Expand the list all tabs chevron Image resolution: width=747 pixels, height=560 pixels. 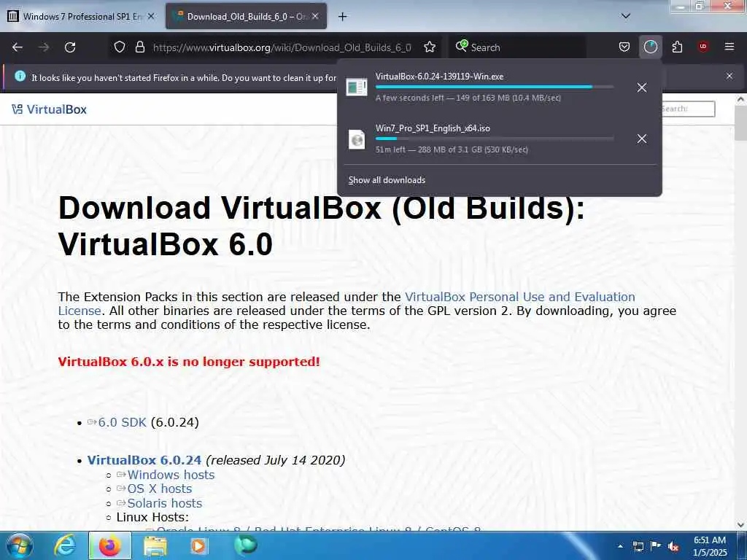[626, 16]
